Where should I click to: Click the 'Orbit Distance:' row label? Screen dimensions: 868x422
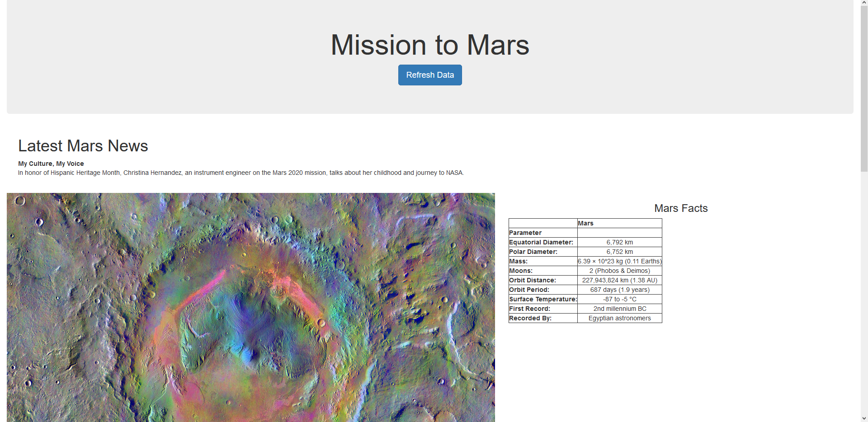(x=543, y=280)
